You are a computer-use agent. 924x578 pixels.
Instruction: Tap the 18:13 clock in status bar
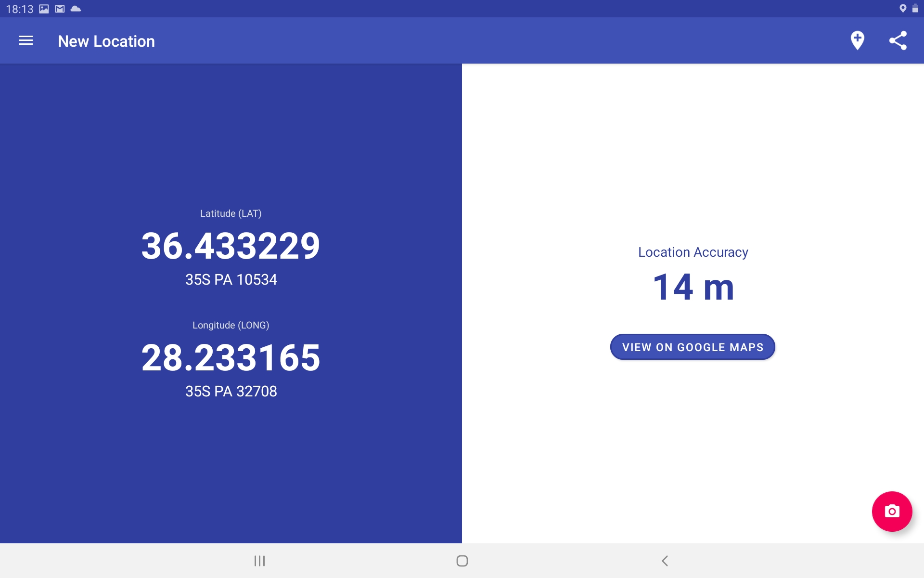[x=20, y=9]
